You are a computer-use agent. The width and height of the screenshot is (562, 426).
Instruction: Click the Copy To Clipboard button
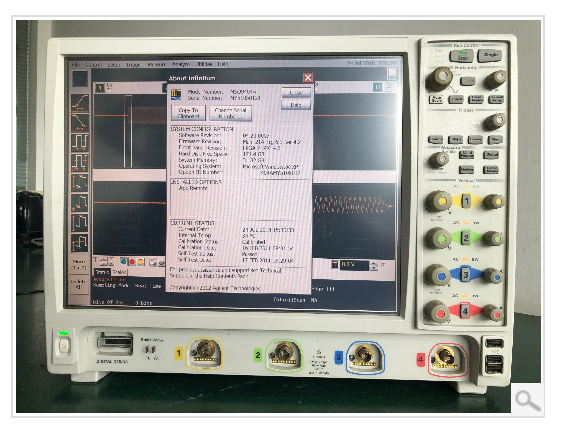tap(188, 113)
